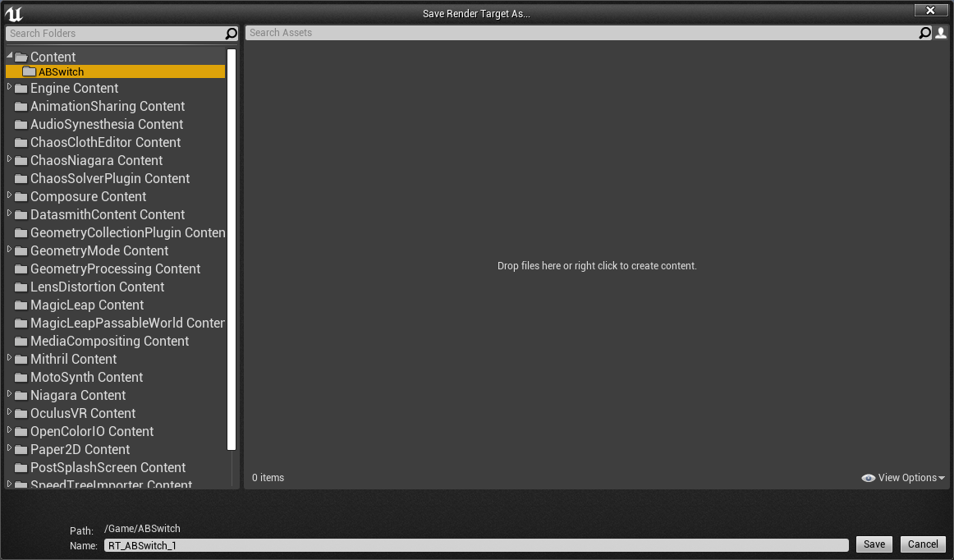Click the folder tree vertical scrollbar
This screenshot has height=560, width=954.
pos(232,246)
